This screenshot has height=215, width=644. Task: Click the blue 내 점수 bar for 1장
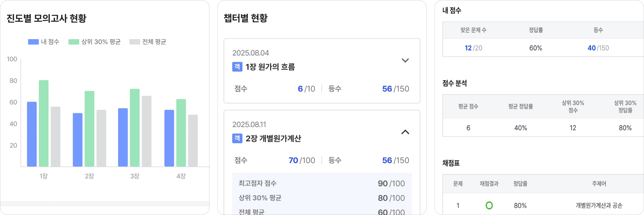(32, 134)
